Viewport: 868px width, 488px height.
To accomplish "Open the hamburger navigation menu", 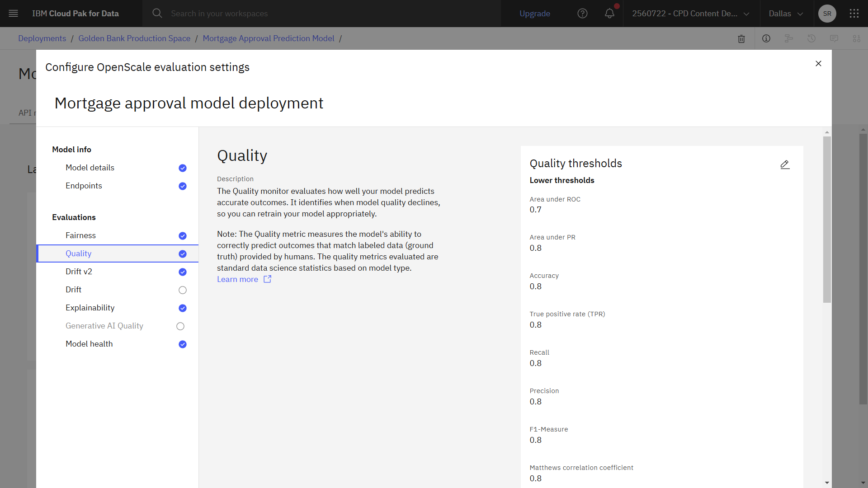I will point(14,14).
